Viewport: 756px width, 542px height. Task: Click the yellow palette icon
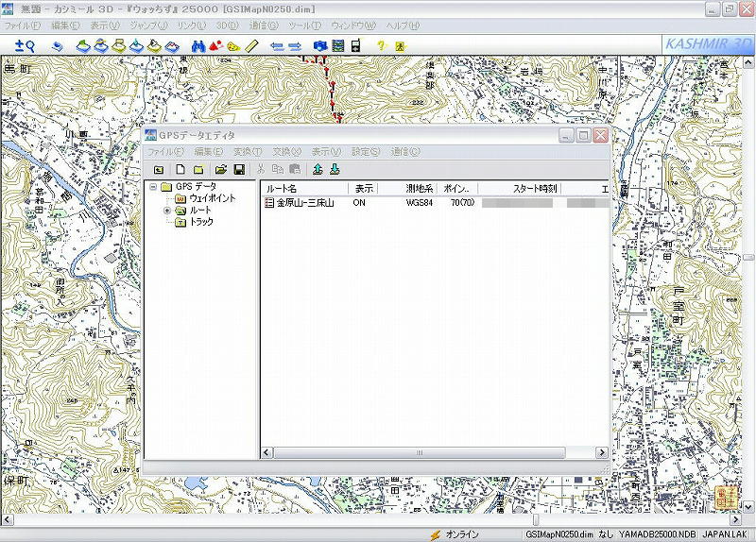pyautogui.click(x=233, y=46)
